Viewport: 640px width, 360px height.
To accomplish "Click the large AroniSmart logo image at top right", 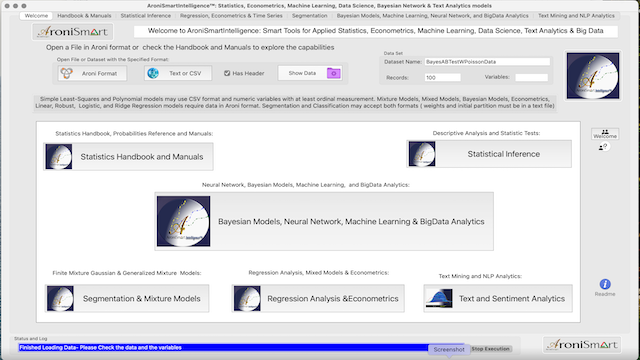I will click(593, 76).
